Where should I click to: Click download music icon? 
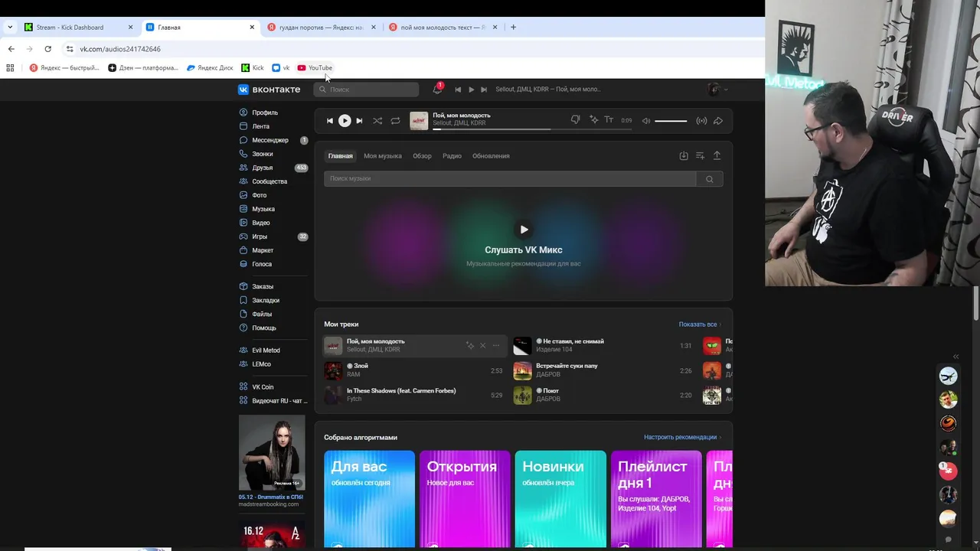tap(684, 155)
